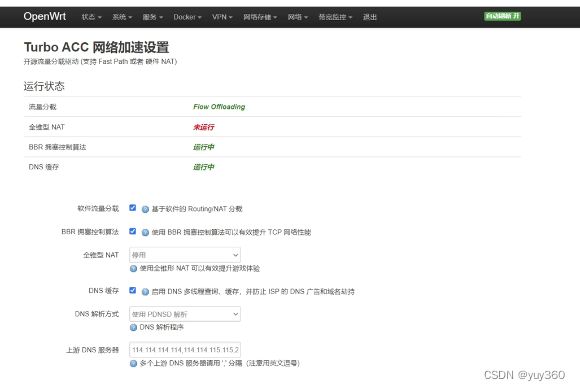The width and height of the screenshot is (580, 391).
Task: Click info icon under 上游 DNS 服务器 field
Action: click(134, 364)
